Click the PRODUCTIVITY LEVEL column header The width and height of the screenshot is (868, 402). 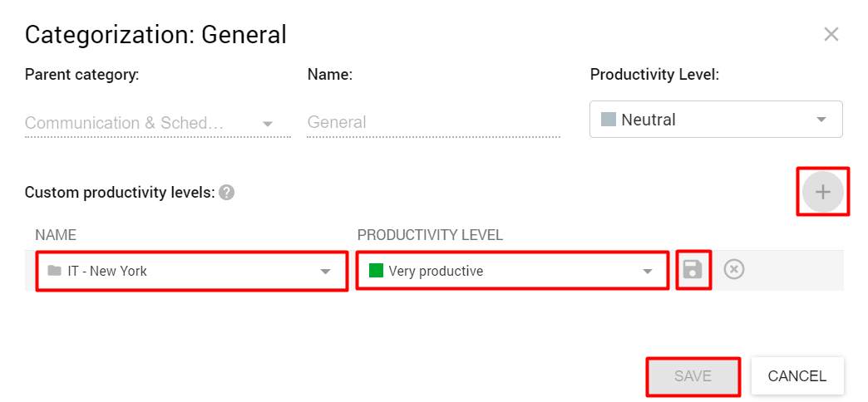click(430, 235)
